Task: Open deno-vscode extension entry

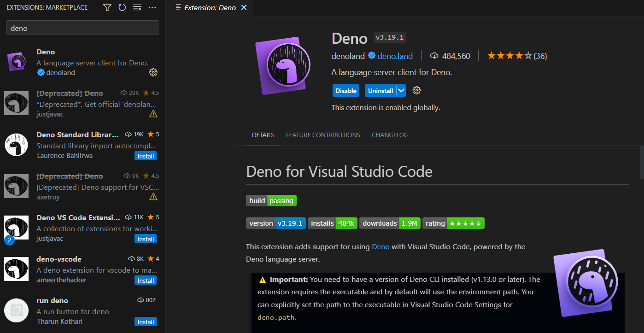Action: [x=82, y=269]
